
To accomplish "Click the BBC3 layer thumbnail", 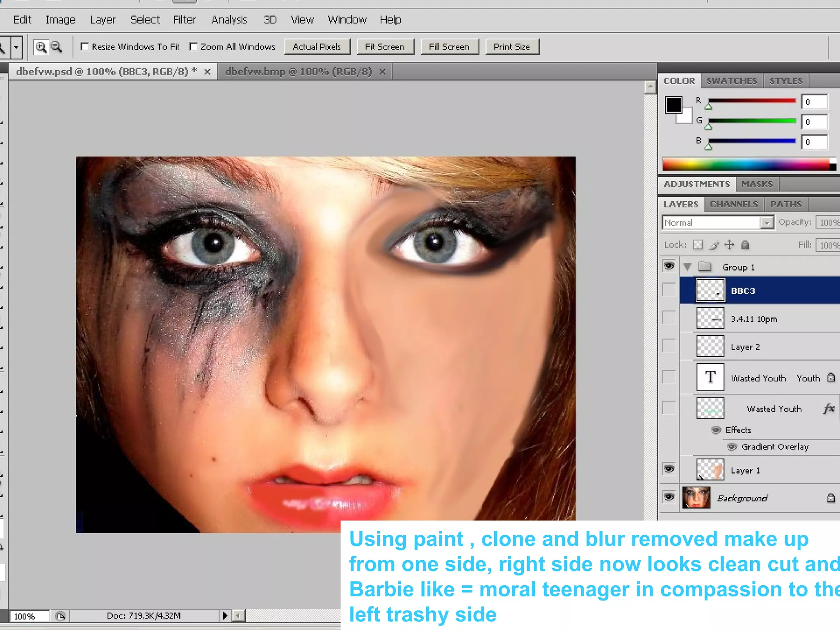I will click(x=710, y=290).
